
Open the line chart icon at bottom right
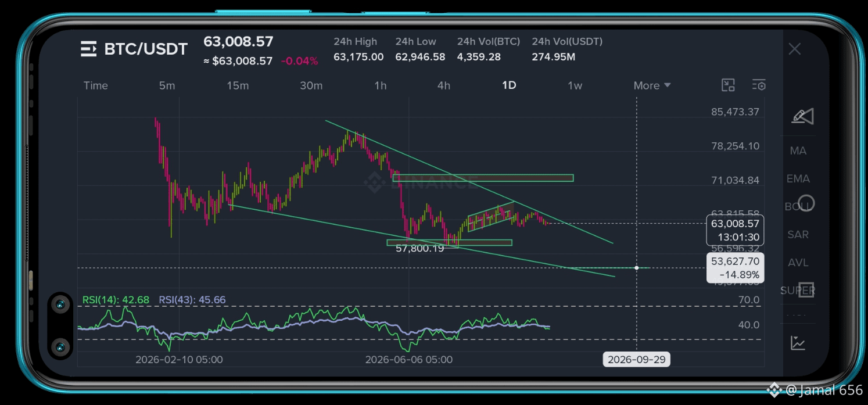coord(798,343)
